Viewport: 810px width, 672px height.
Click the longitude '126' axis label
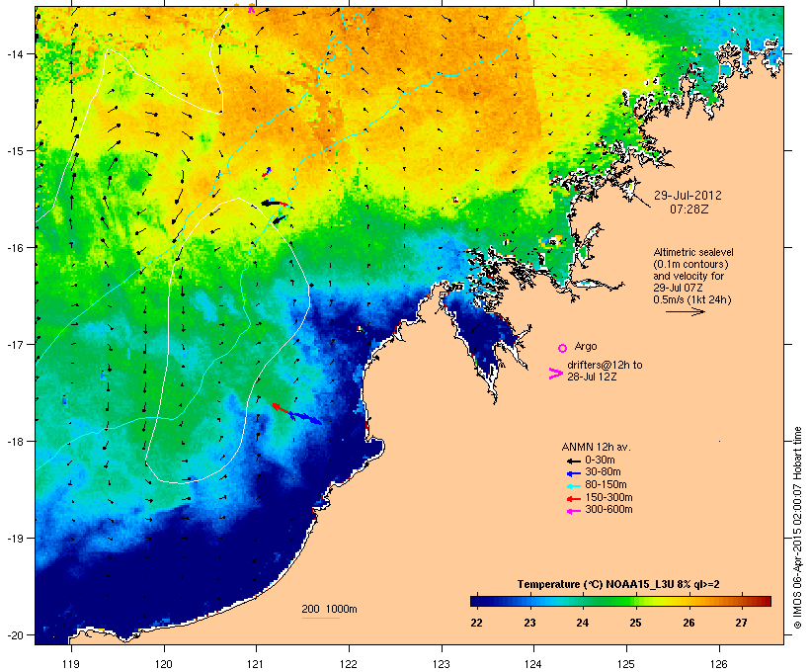pyautogui.click(x=719, y=664)
